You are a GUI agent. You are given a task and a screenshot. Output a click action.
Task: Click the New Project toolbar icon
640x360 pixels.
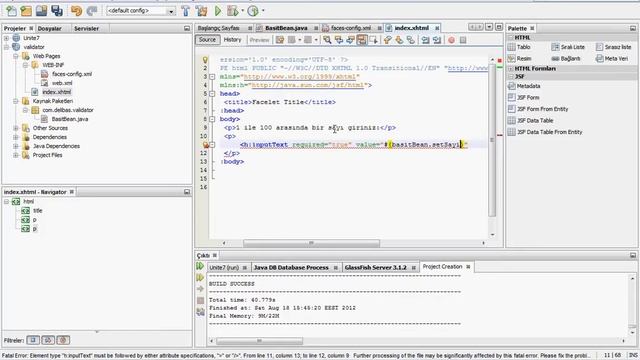[x=26, y=11]
